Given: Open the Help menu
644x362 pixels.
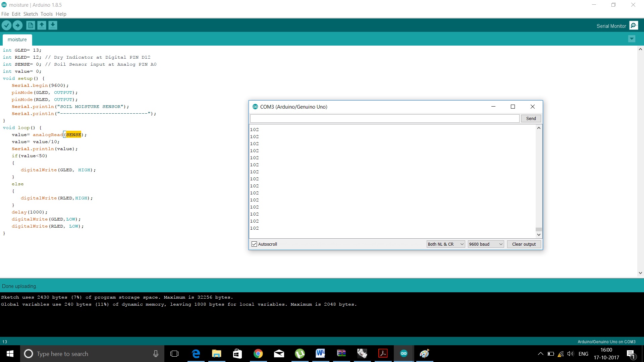Looking at the screenshot, I should click(x=61, y=14).
